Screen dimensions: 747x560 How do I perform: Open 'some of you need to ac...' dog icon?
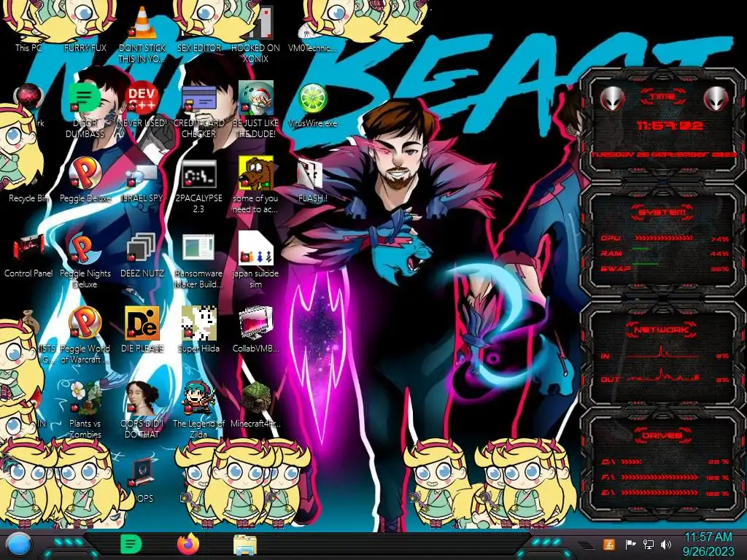256,184
